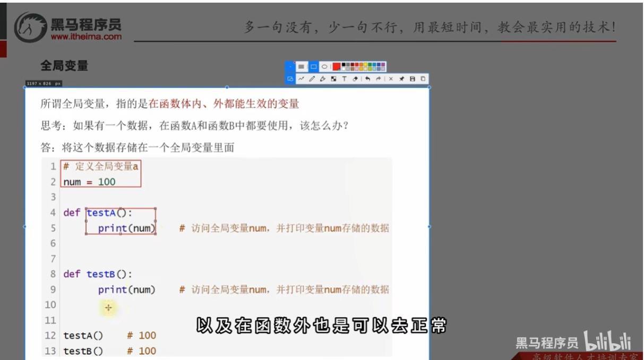644x360 pixels.
Task: Click the 全局变量 slide heading
Action: [64, 66]
